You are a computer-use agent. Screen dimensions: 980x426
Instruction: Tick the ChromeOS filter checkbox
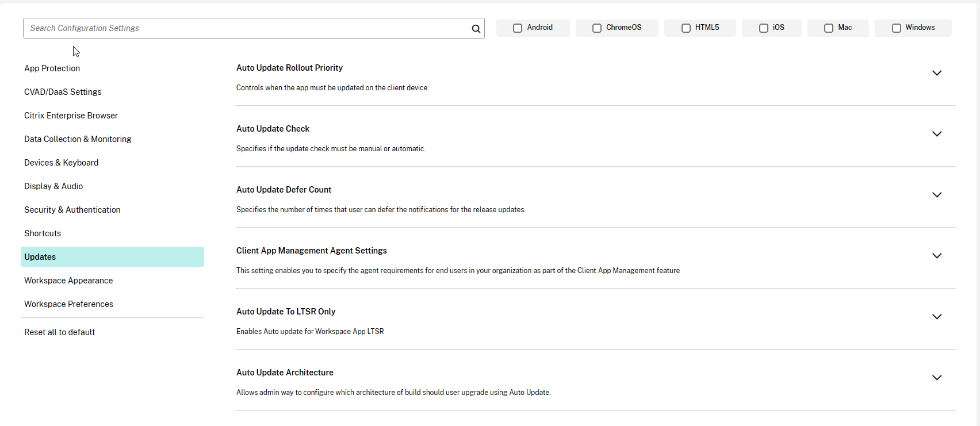click(x=597, y=28)
